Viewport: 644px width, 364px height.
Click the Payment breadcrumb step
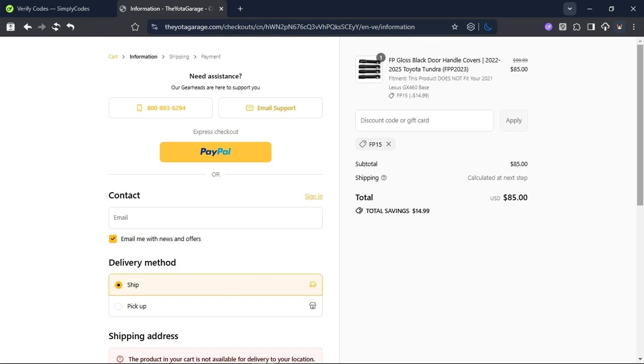211,57
